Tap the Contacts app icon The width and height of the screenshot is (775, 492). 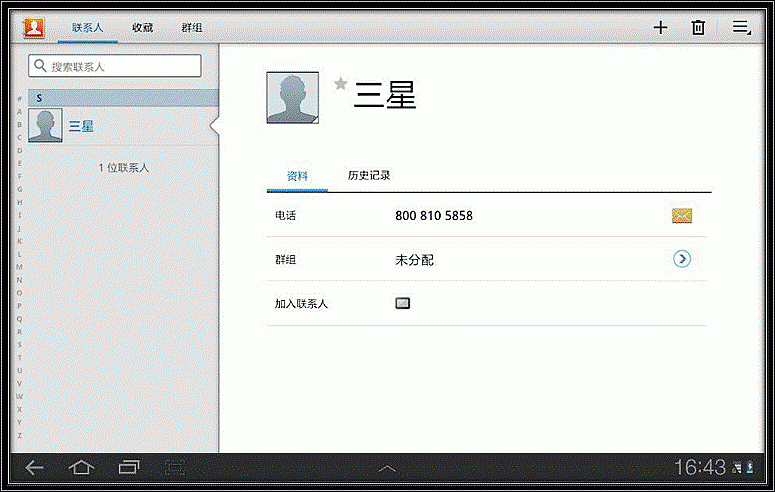coord(34,28)
